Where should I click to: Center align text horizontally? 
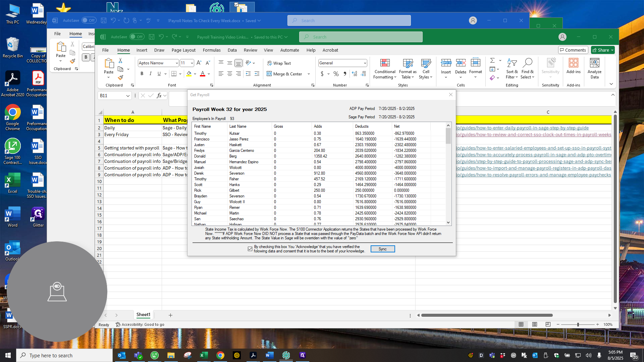(229, 74)
